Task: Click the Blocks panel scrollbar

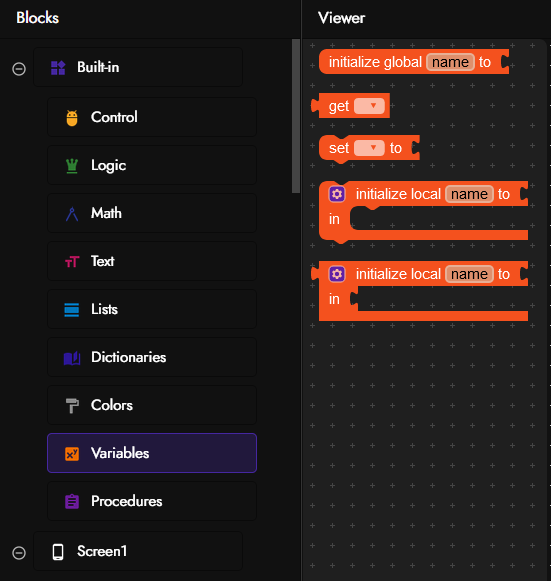Action: [296, 116]
